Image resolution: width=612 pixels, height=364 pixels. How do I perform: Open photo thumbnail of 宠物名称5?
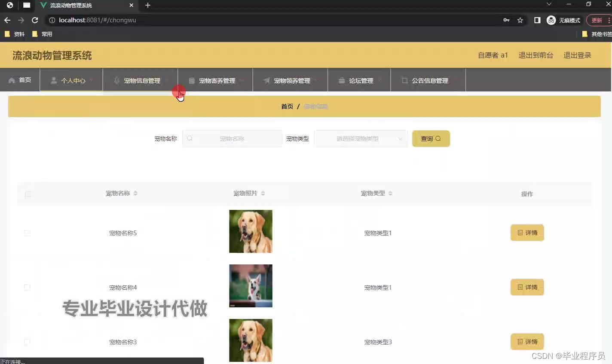tap(251, 231)
